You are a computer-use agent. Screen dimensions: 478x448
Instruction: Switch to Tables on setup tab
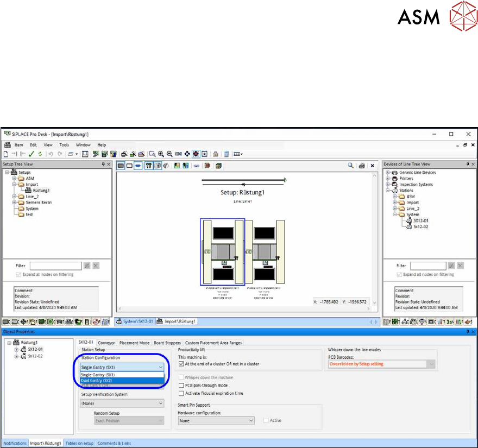pyautogui.click(x=79, y=444)
